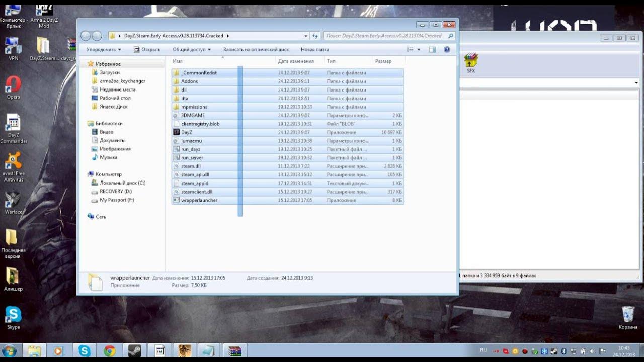Open Последняя версия desktop folder
Image resolution: width=644 pixels, height=362 pixels.
point(13,244)
